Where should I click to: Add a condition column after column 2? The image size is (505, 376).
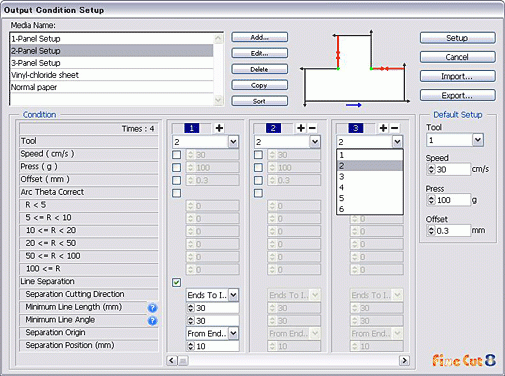pos(301,128)
